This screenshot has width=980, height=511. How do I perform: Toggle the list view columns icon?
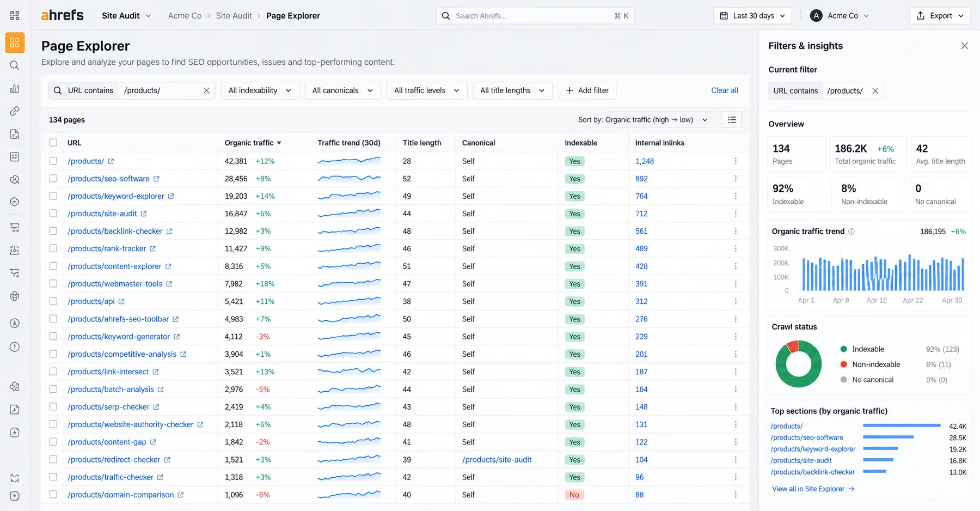732,120
